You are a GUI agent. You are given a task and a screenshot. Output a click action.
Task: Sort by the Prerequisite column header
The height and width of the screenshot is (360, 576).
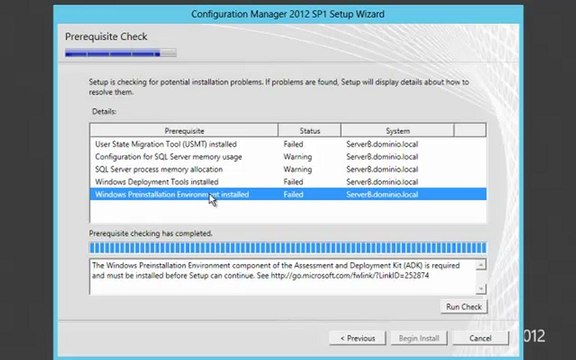[184, 131]
